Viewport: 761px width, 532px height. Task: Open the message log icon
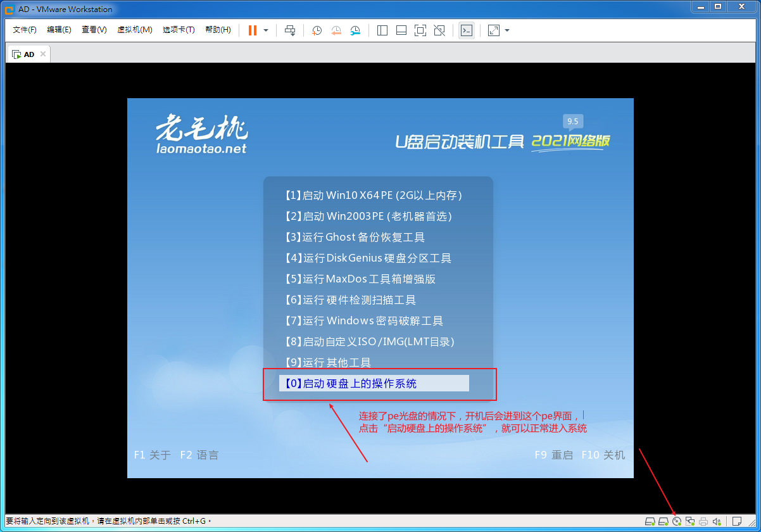point(737,521)
